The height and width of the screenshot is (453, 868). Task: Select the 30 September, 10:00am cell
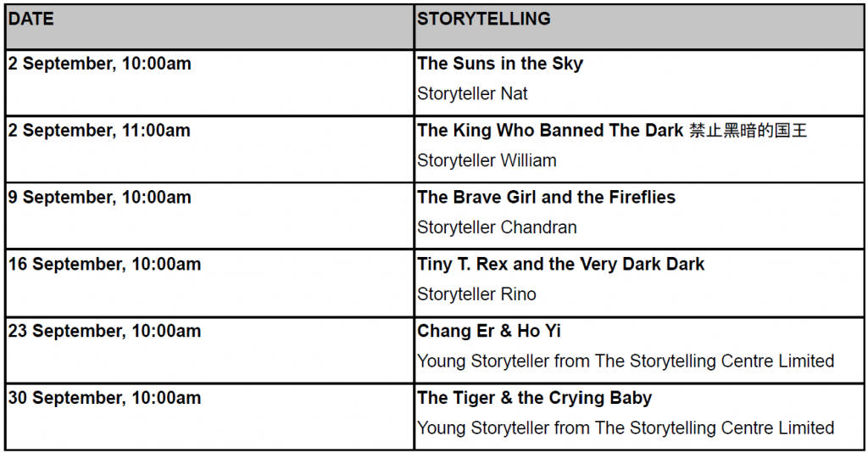point(209,417)
